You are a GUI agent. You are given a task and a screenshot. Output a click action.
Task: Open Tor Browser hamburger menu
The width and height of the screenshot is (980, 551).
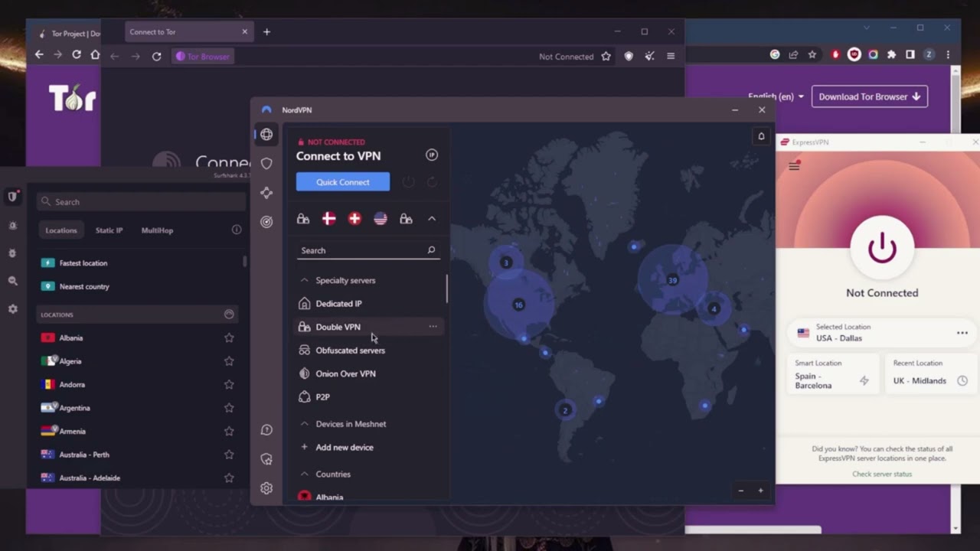671,56
